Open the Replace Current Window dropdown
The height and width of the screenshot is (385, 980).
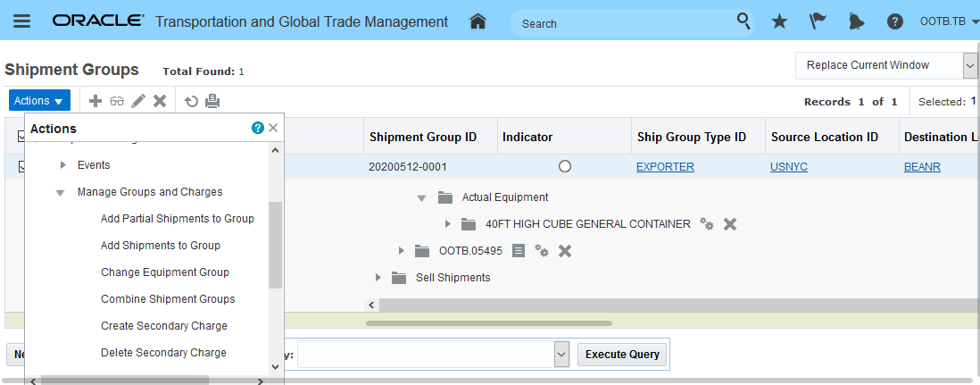click(969, 65)
